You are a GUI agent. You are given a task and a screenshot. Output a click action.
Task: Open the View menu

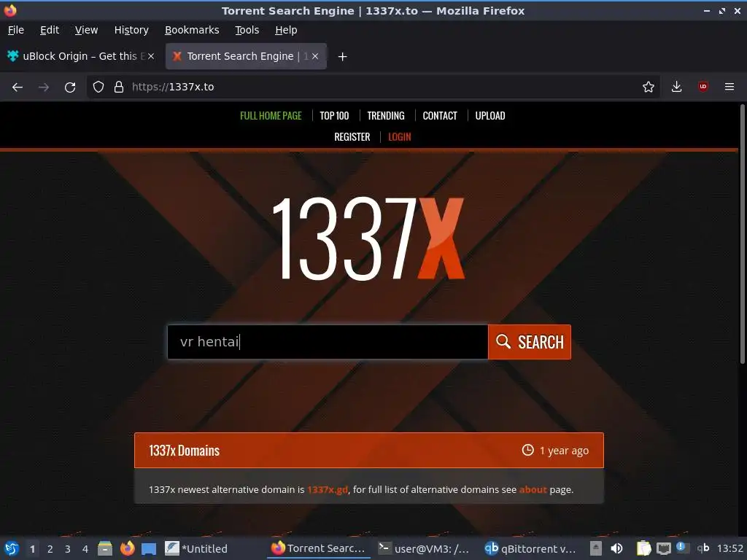pyautogui.click(x=86, y=30)
